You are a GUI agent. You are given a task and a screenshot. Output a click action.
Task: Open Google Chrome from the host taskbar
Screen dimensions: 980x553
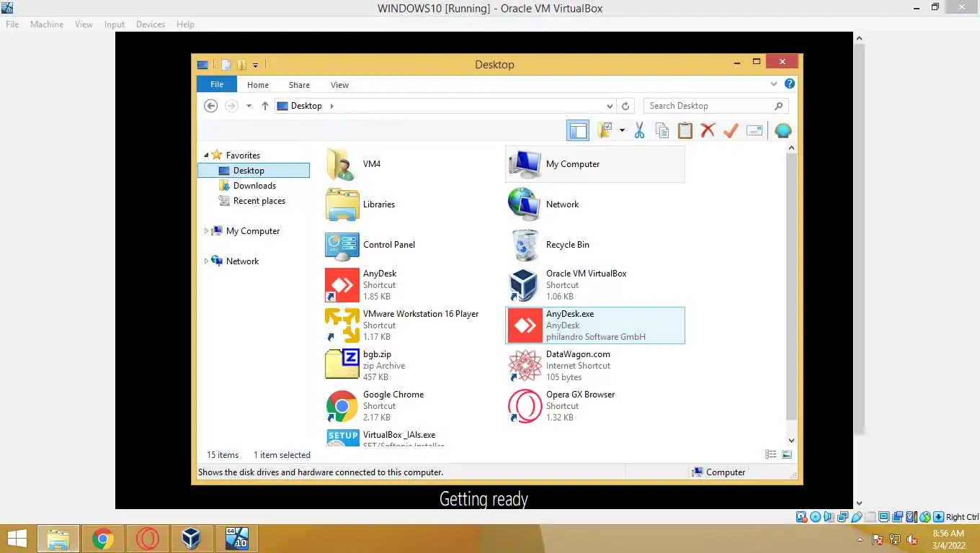[x=103, y=539]
